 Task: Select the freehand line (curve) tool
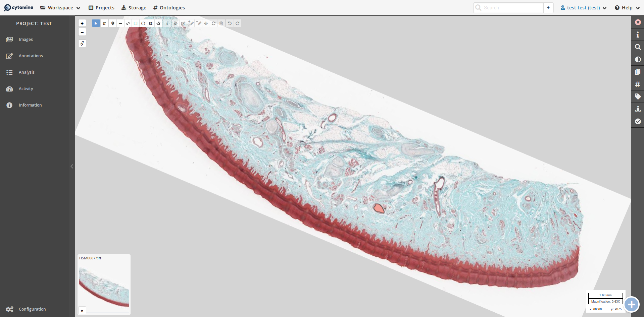128,23
